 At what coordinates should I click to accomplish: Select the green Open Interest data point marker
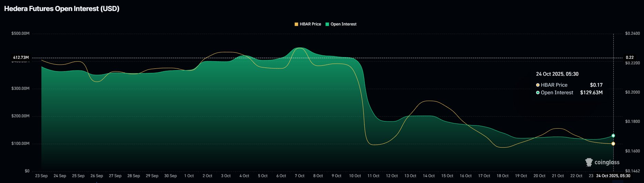click(x=613, y=136)
